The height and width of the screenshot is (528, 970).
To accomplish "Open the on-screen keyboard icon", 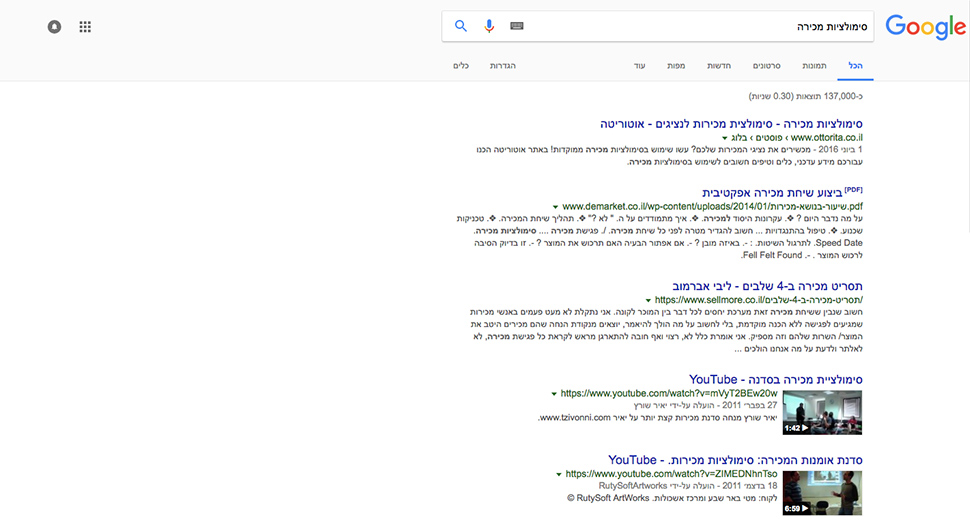I will pos(517,26).
